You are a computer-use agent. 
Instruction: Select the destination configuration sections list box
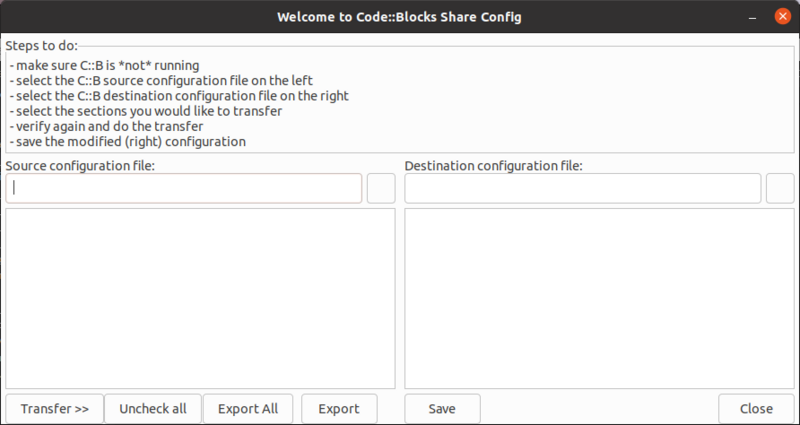point(599,298)
